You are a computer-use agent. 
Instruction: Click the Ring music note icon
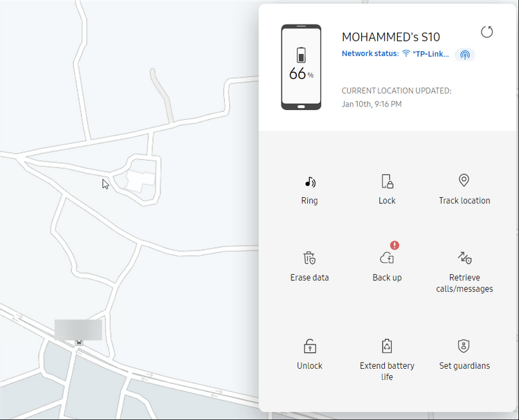[310, 182]
